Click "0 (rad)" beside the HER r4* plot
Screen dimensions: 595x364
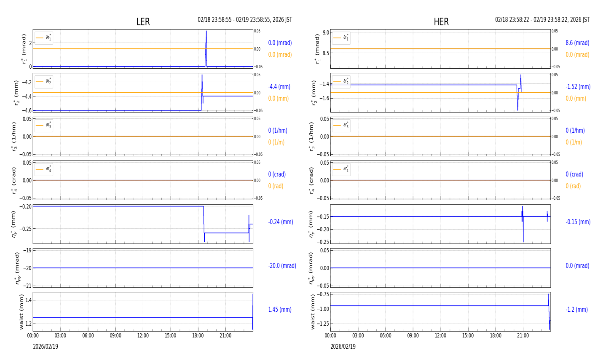pos(573,186)
